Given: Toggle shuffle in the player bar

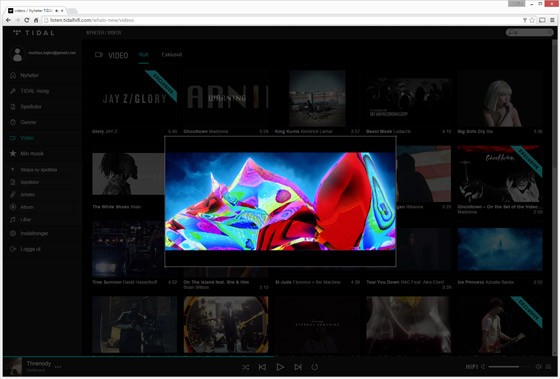Looking at the screenshot, I should [245, 367].
